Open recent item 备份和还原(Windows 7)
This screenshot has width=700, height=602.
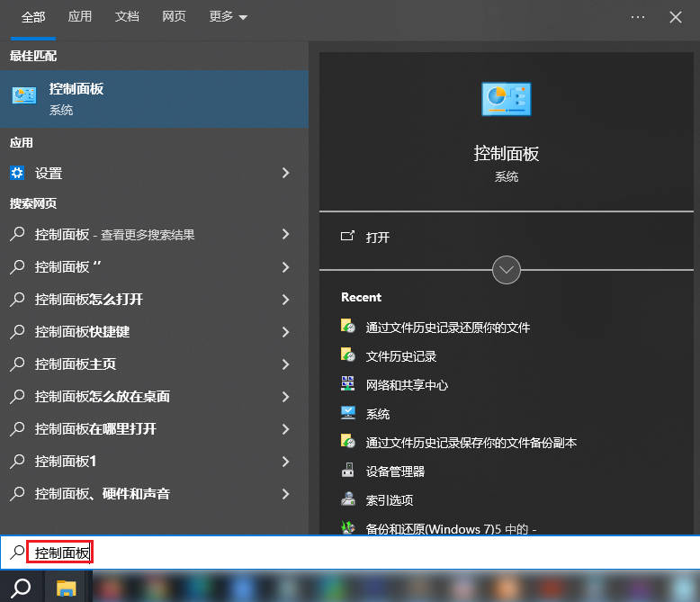click(x=451, y=529)
